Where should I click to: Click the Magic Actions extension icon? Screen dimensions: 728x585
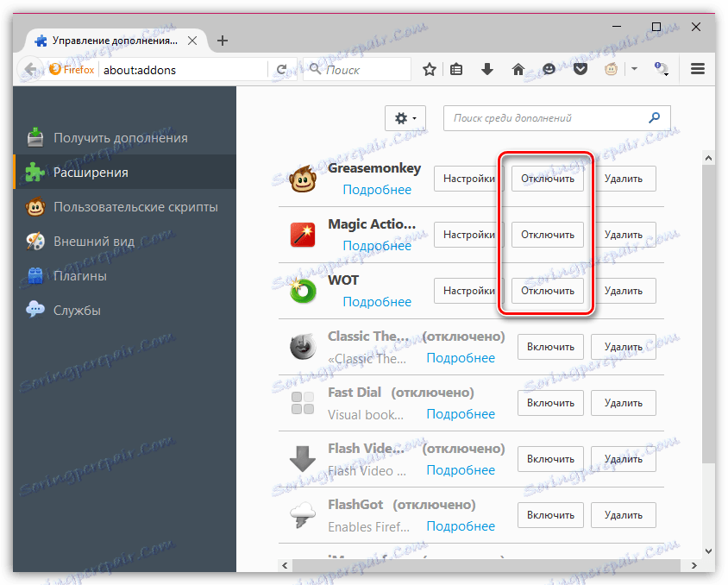click(x=303, y=235)
